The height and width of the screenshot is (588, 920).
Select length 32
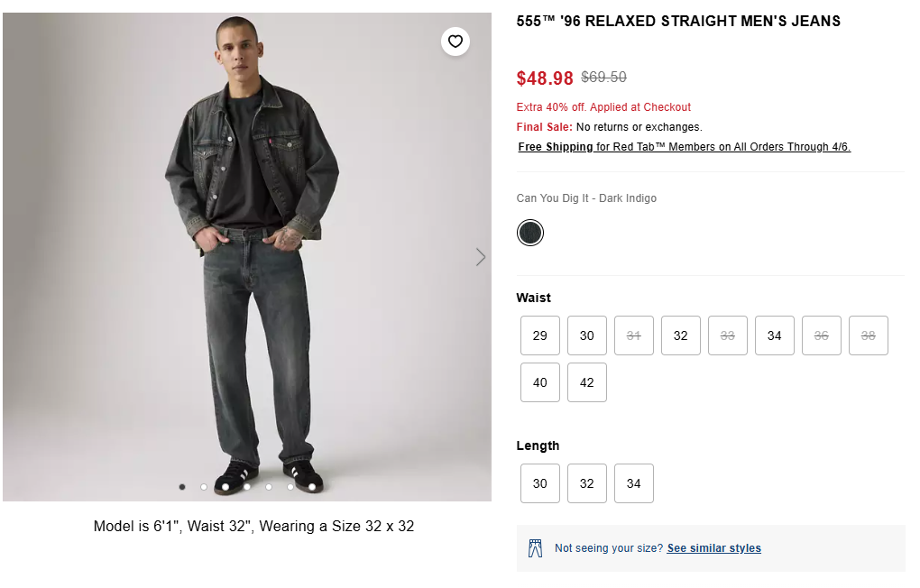click(x=587, y=483)
